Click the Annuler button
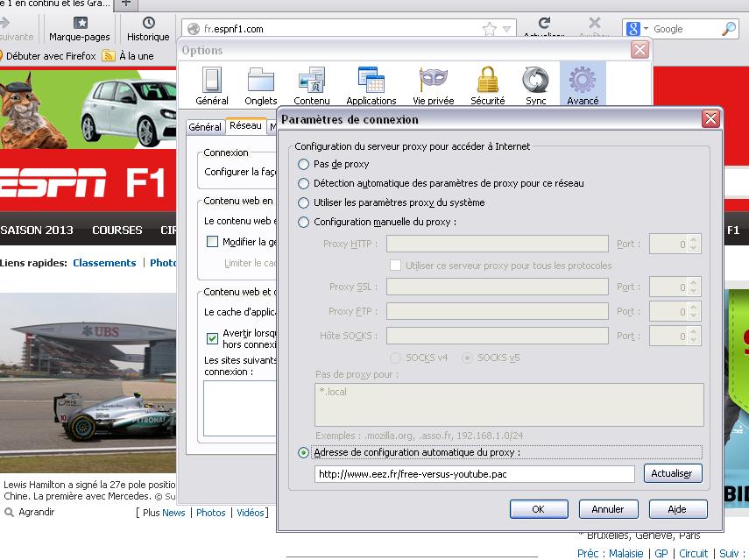Screen dimensions: 749x560 pos(608,509)
